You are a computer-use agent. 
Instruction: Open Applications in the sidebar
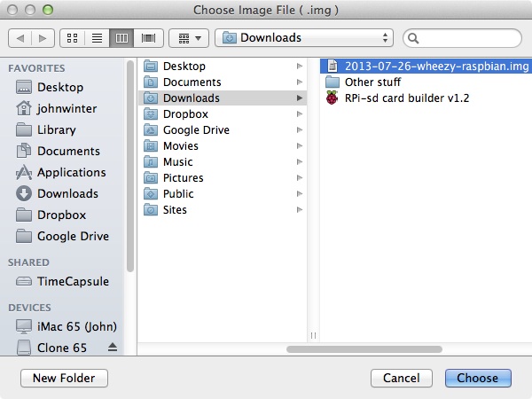pyautogui.click(x=71, y=172)
